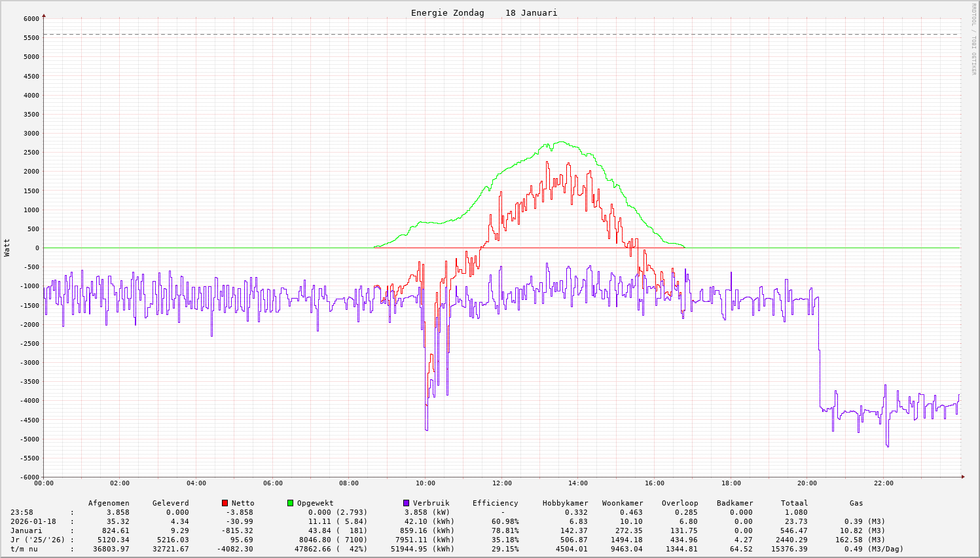Click the Watt y-axis label
The width and height of the screenshot is (980, 558).
[x=7, y=248]
